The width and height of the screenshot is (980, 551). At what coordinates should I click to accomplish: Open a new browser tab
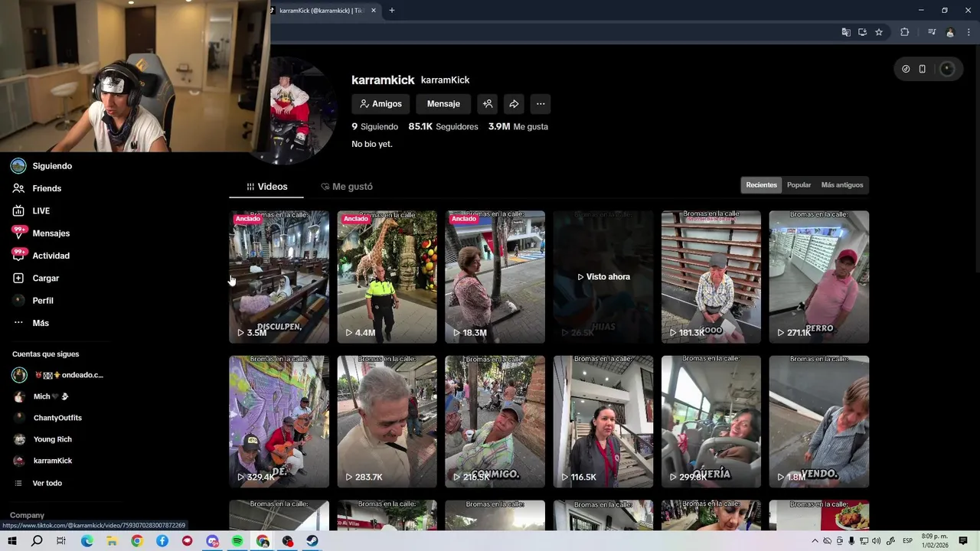pos(392,11)
